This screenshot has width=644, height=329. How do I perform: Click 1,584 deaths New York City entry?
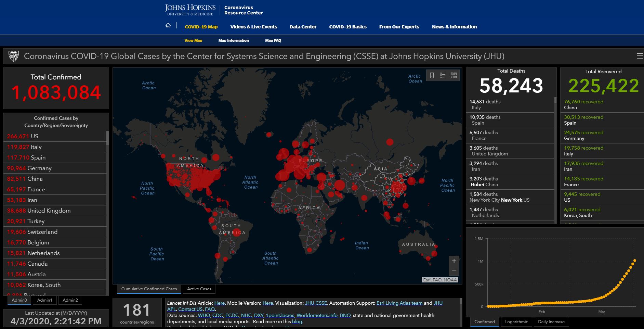pos(510,197)
